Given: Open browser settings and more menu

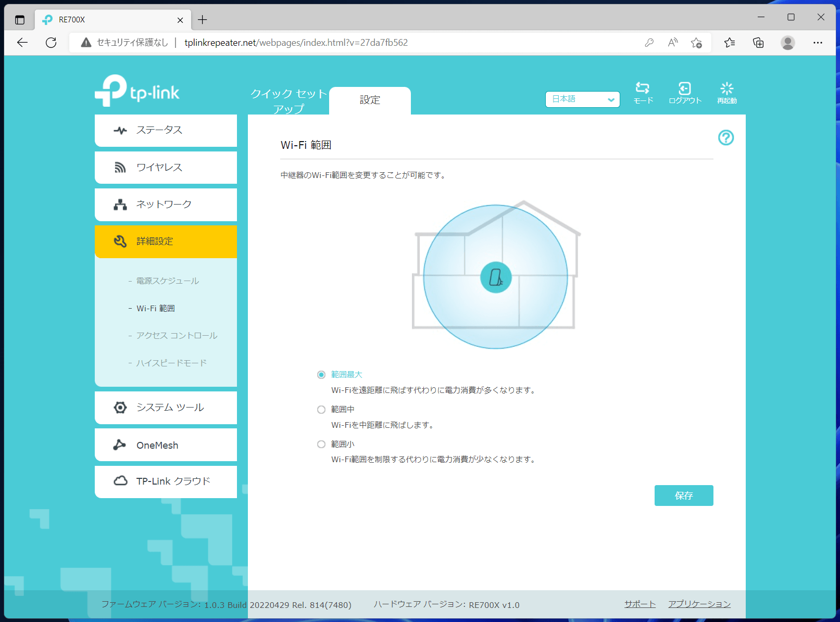Looking at the screenshot, I should 818,43.
